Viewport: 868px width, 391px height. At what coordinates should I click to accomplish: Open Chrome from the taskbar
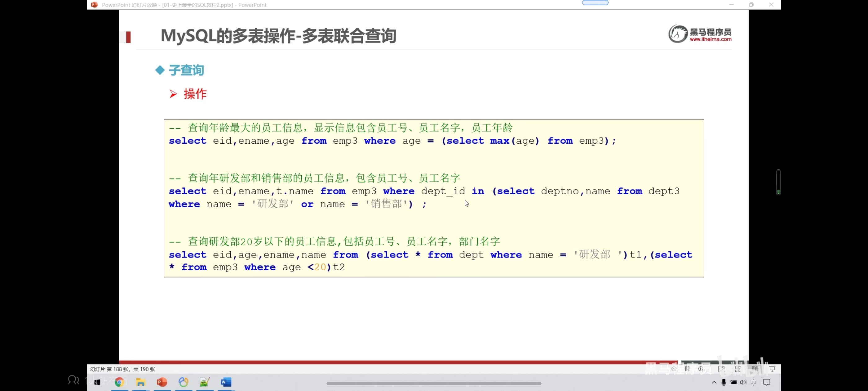coord(119,382)
